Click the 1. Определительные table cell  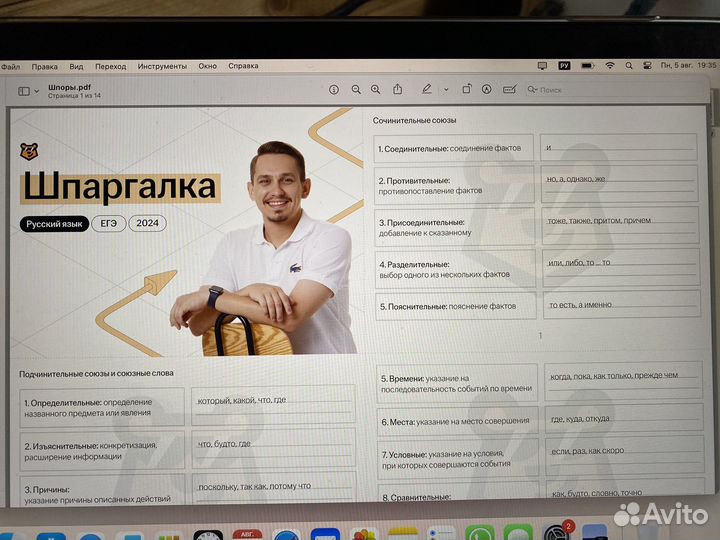click(x=102, y=407)
